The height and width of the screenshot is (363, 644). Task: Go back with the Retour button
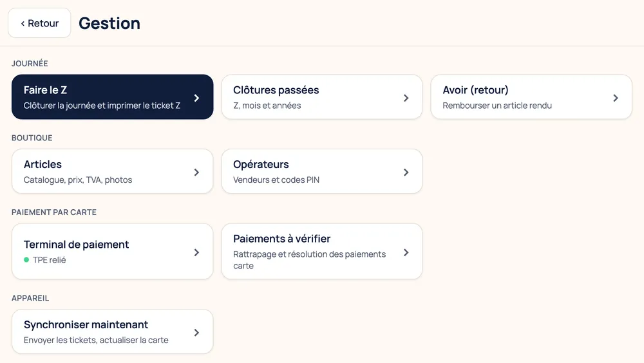point(39,23)
